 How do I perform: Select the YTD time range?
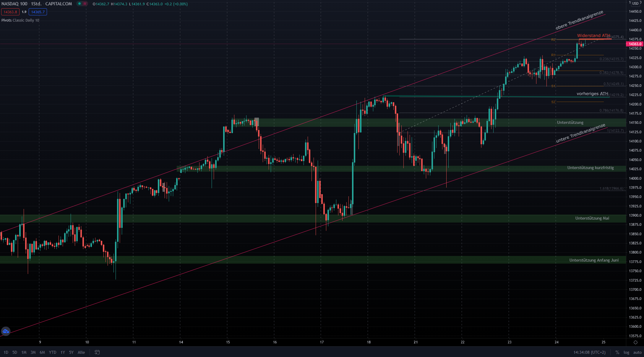[x=53, y=352]
